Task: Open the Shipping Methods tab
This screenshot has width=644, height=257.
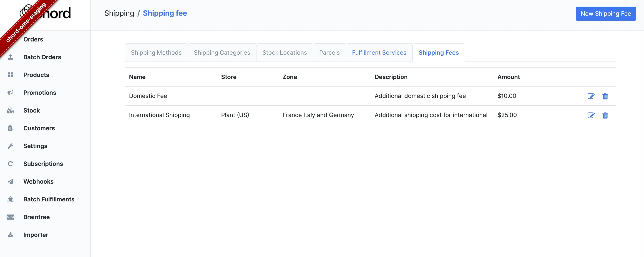Action: coord(156,53)
